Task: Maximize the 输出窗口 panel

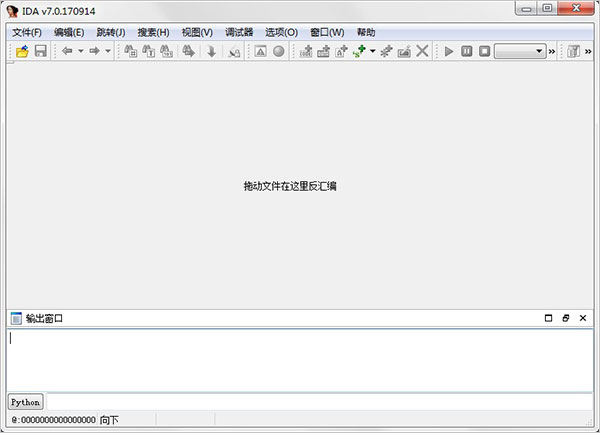Action: pos(548,318)
